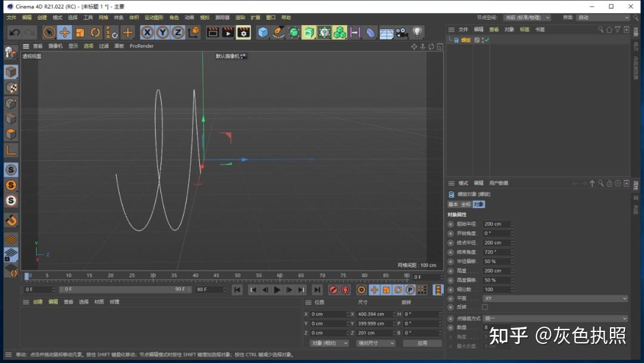Toggle keyframe dot for 结束角度
The image size is (644, 363).
coord(451,252)
